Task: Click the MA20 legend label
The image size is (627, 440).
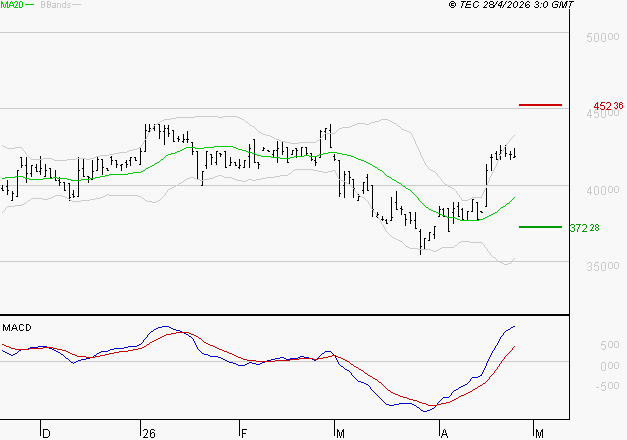Action: click(x=12, y=5)
